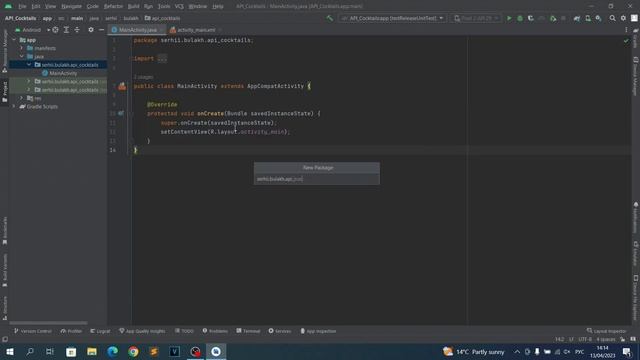
Task: Open the account avatar icon at the top right
Action: pos(634,18)
